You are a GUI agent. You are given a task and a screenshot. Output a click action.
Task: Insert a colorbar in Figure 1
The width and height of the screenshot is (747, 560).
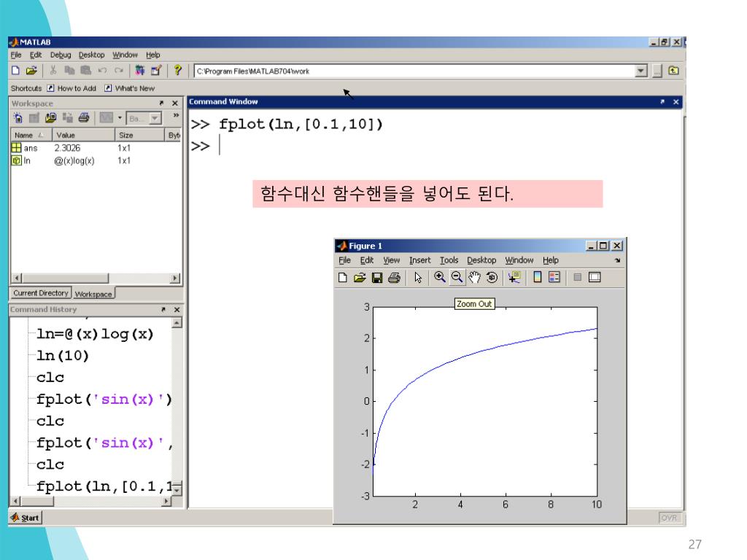[x=538, y=277]
